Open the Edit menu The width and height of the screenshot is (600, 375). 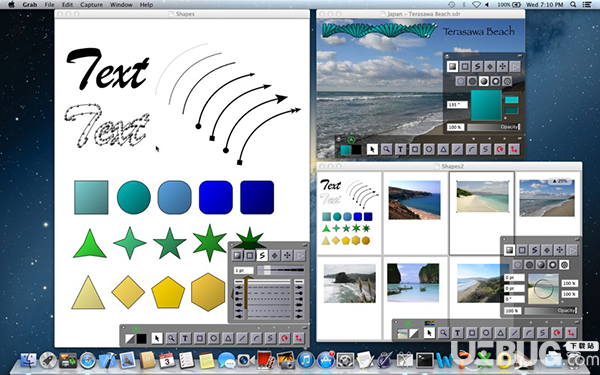67,5
